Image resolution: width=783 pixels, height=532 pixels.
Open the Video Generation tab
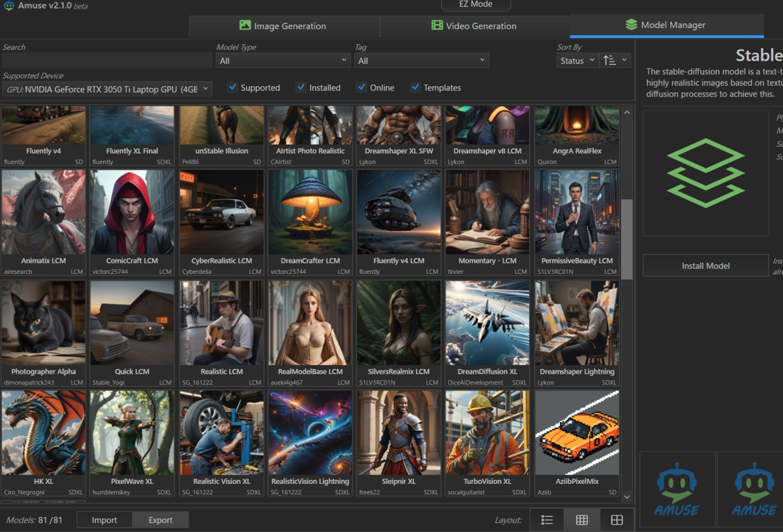tap(474, 26)
